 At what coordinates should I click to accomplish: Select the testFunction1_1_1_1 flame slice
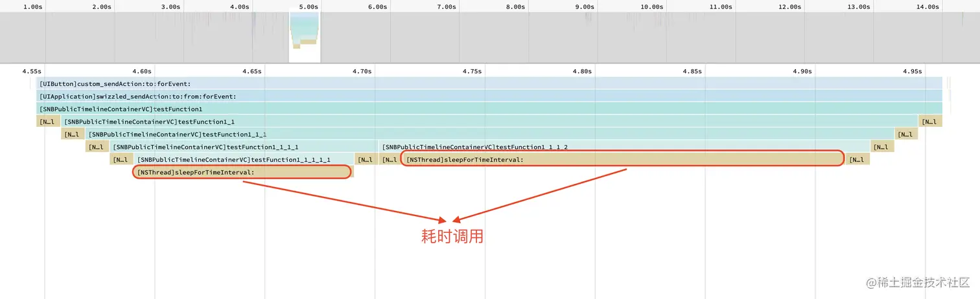click(244, 147)
